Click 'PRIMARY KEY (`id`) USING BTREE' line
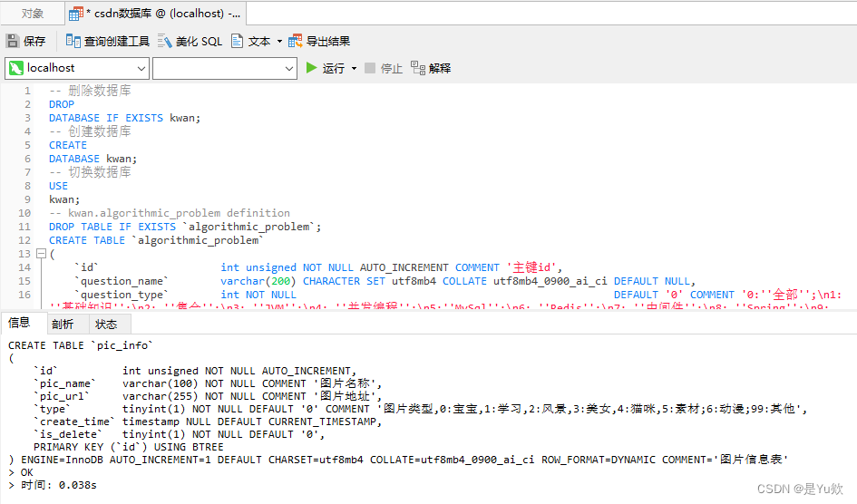Viewport: 857px width, 504px height. pos(129,447)
